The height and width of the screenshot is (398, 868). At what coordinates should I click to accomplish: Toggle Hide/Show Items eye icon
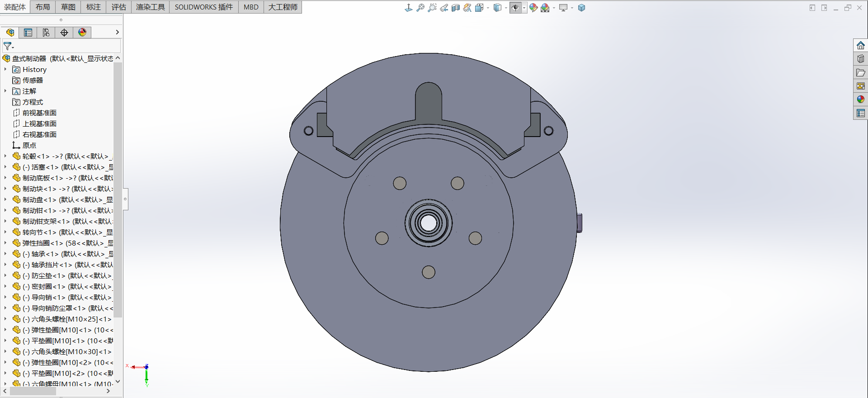coord(515,8)
